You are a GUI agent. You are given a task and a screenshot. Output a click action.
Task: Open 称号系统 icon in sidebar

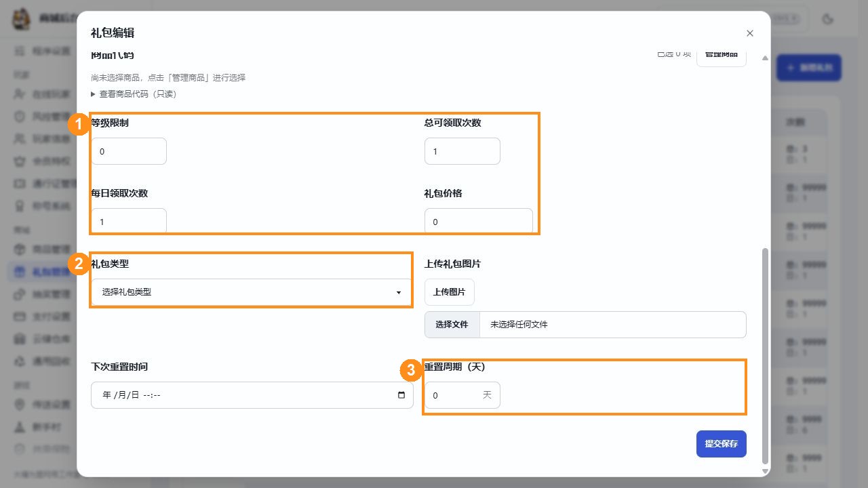20,205
